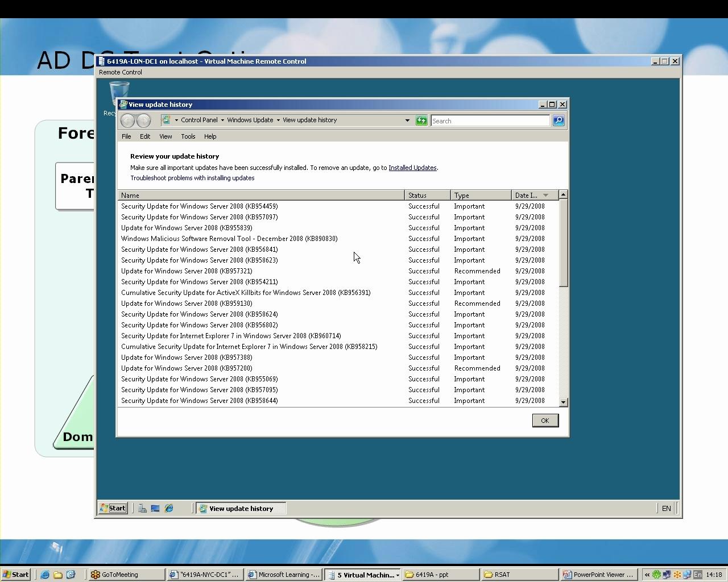Switch to GoToMeeting taskbar button

click(126, 575)
